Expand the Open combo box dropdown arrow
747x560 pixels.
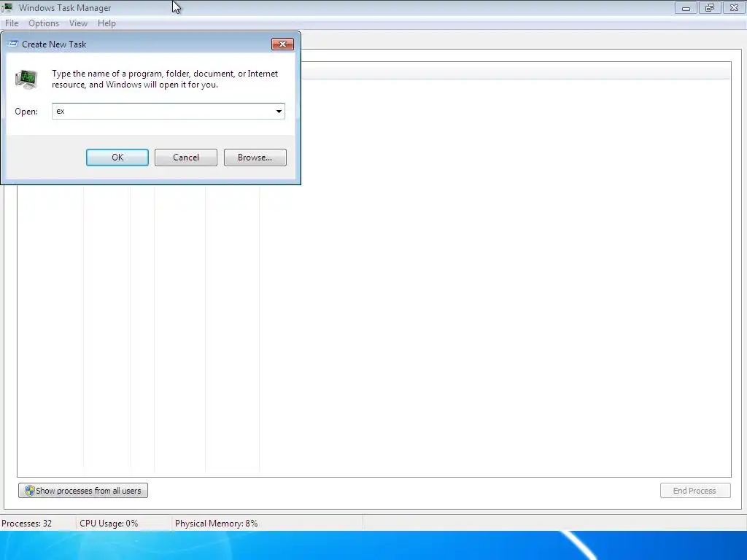tap(279, 112)
